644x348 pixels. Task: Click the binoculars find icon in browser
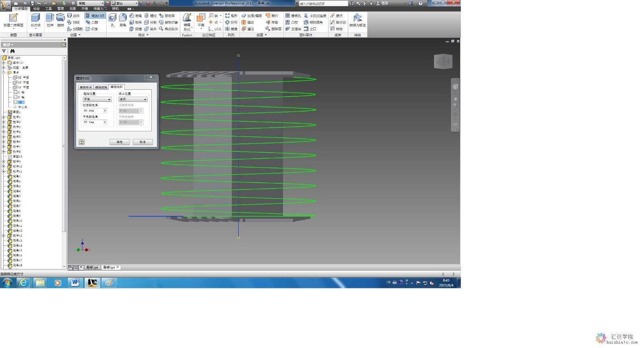[x=12, y=51]
